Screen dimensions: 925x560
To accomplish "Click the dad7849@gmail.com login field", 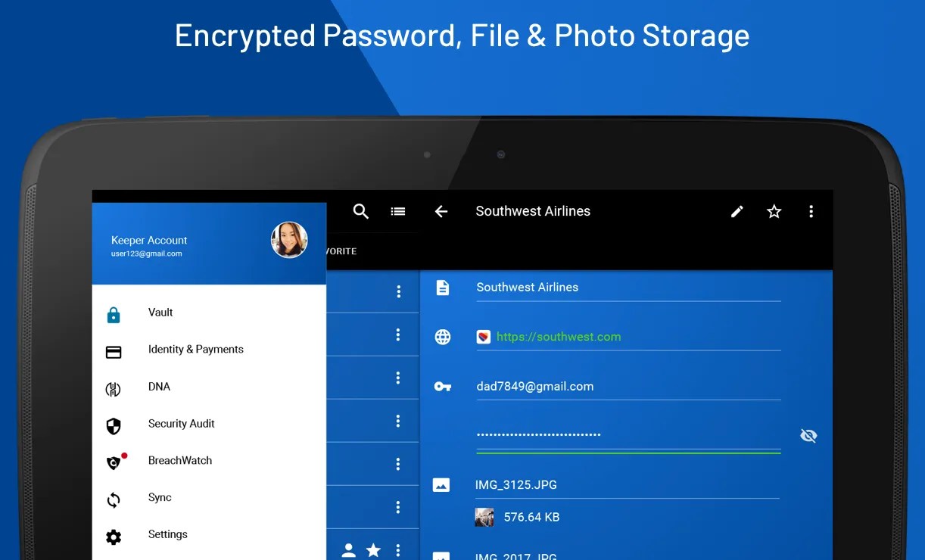I will coord(628,387).
